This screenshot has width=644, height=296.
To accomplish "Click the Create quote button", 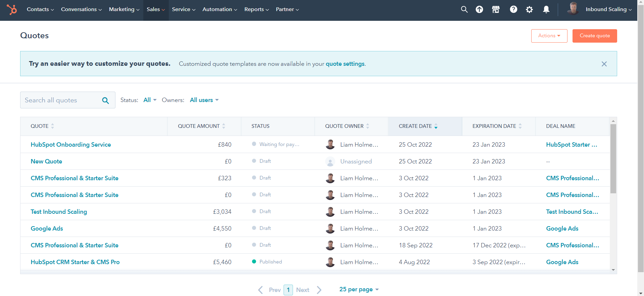I will point(594,36).
